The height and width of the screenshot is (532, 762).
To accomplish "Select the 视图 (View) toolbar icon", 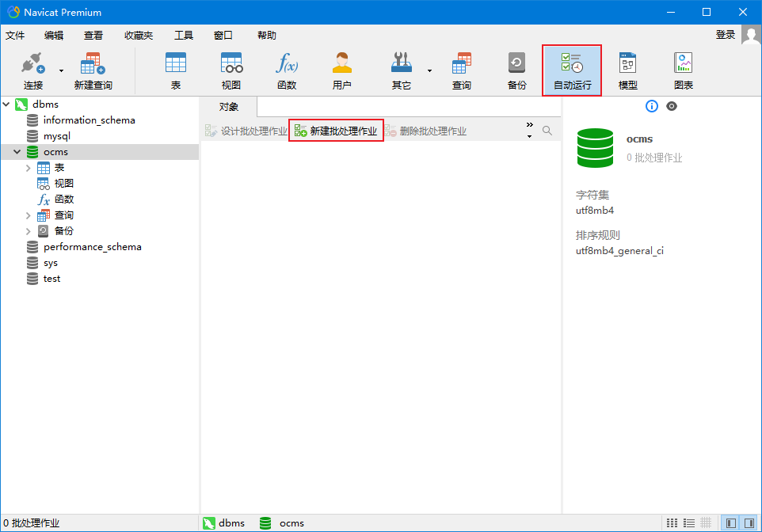I will (x=231, y=70).
